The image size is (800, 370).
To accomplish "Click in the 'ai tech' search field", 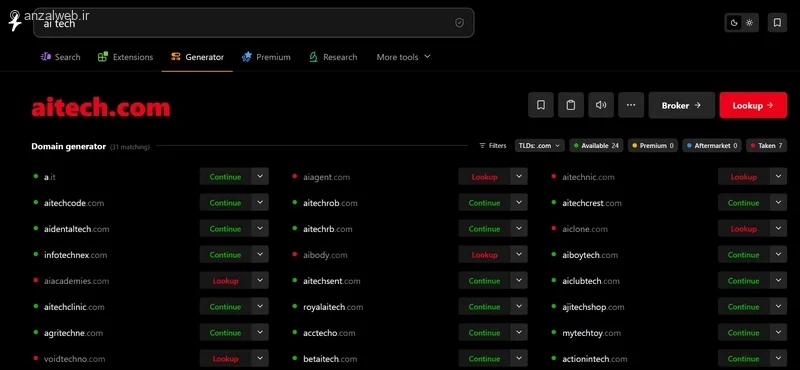I will (x=254, y=23).
